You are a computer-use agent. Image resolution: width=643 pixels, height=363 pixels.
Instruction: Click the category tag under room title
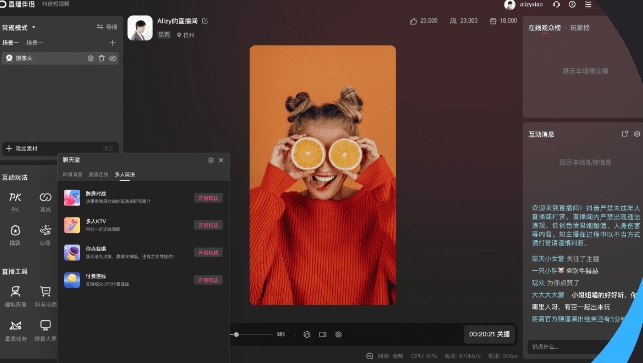pyautogui.click(x=164, y=35)
